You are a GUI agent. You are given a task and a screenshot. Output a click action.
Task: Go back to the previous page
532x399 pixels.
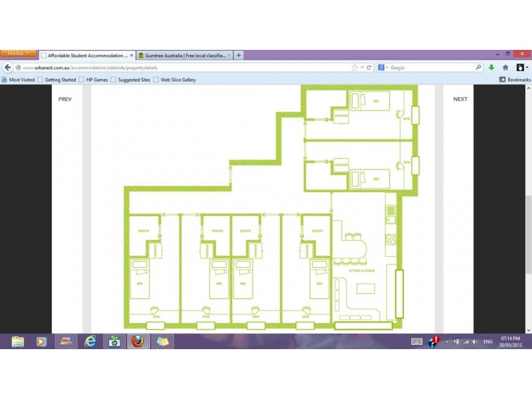click(x=7, y=68)
